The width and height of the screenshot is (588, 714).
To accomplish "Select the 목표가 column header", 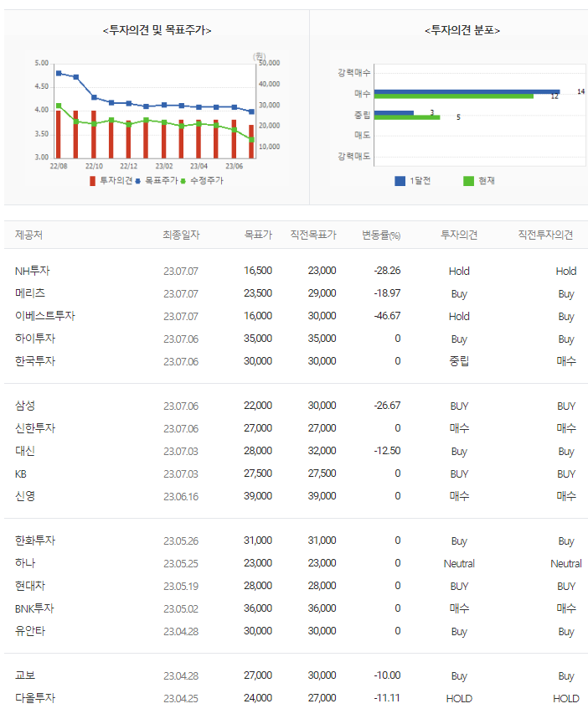I will point(258,235).
